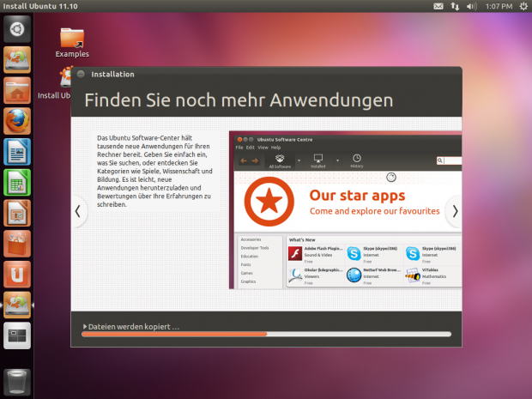532x399 pixels.
Task: Select Fonts category in slideshow list
Action: 245,264
